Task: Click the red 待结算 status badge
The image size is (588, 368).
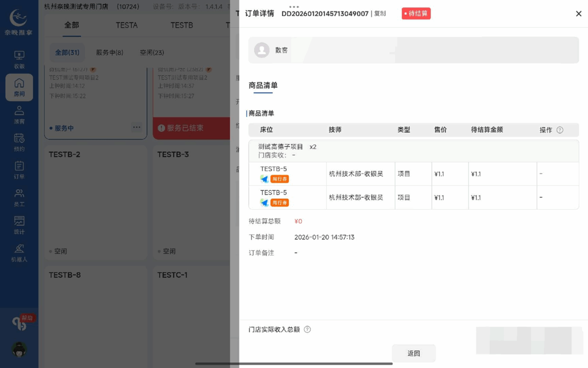Action: click(415, 13)
